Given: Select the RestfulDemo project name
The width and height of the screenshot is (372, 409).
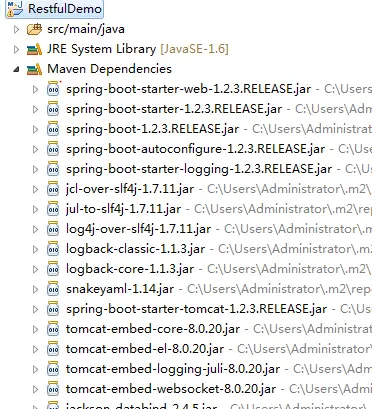Looking at the screenshot, I should point(65,9).
